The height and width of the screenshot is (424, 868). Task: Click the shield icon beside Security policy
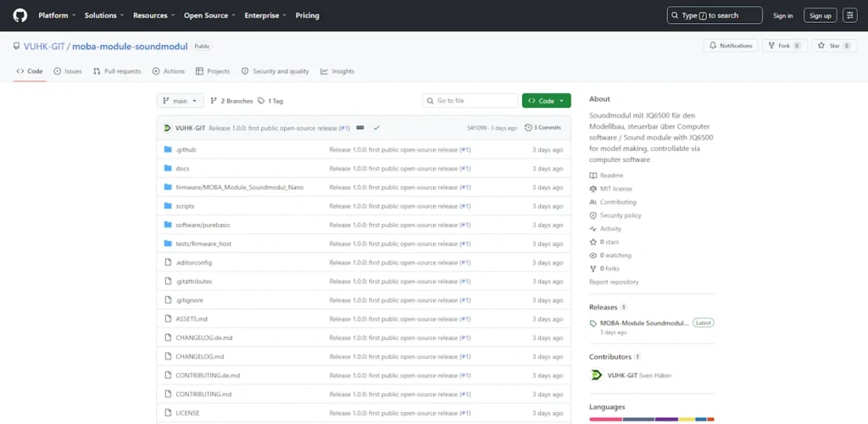tap(593, 215)
